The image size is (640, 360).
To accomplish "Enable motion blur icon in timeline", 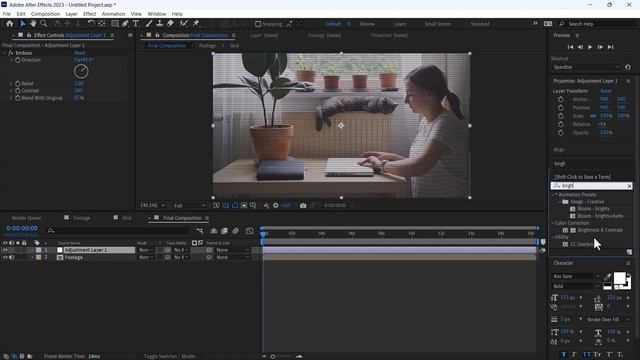I will pyautogui.click(x=236, y=231).
